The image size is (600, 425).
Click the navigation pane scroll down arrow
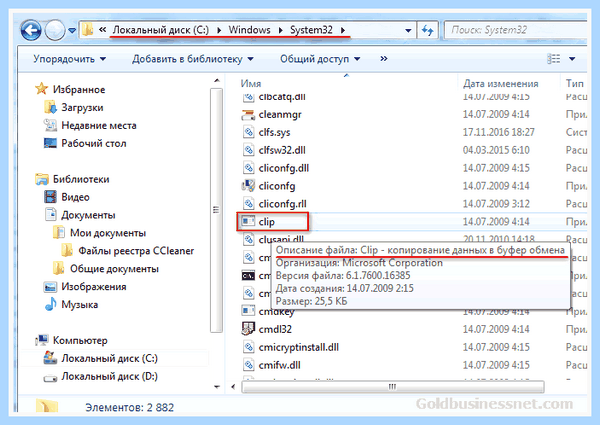(x=217, y=387)
